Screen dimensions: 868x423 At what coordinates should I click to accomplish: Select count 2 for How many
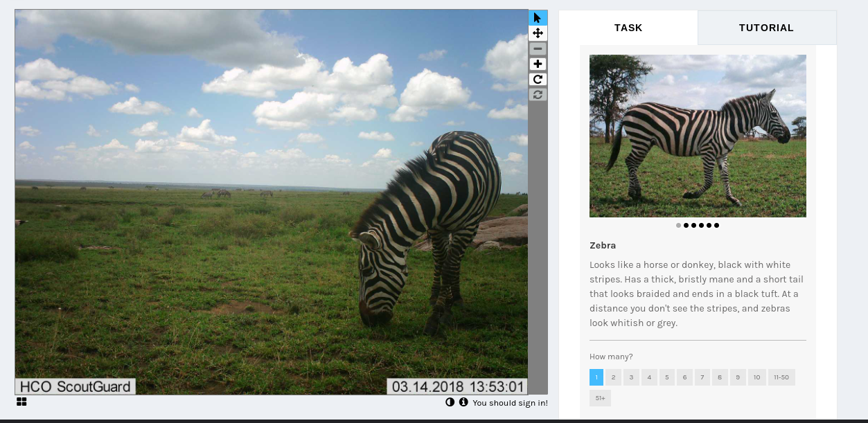coord(614,377)
